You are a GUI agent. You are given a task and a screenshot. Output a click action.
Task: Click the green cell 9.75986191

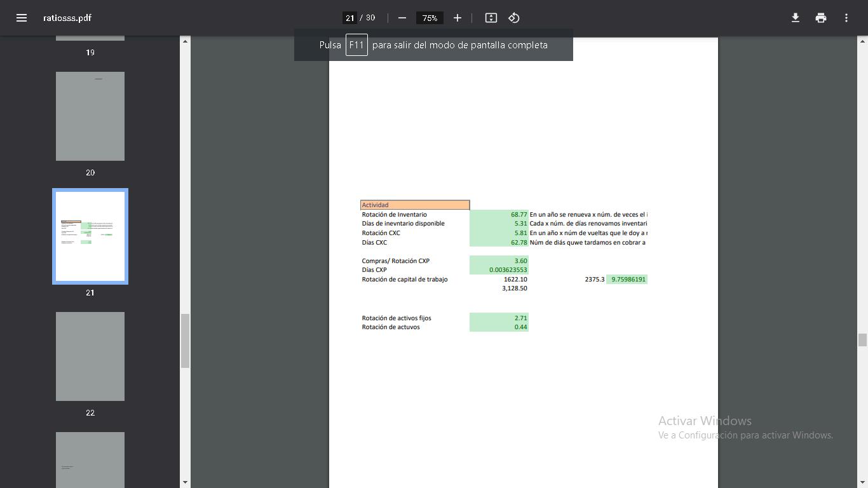[627, 280]
